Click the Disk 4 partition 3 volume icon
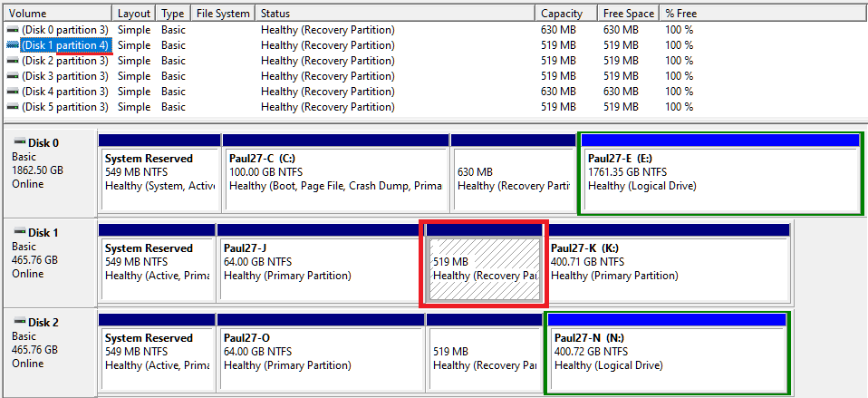Image resolution: width=868 pixels, height=398 pixels. 13,92
